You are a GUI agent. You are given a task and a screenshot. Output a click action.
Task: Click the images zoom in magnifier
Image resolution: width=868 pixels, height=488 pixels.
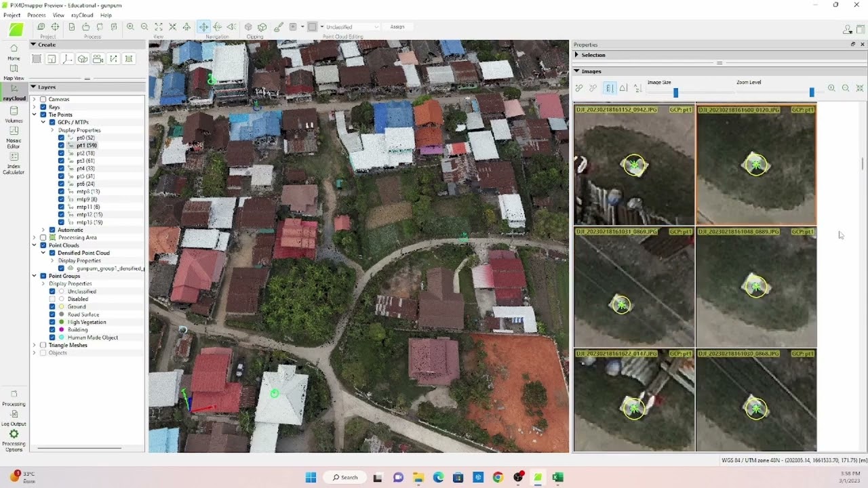click(x=831, y=88)
